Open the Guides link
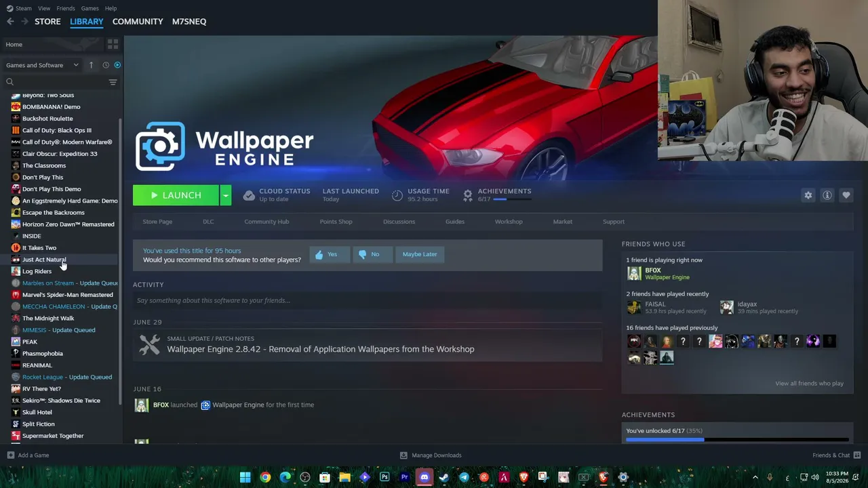This screenshot has width=868, height=488. [455, 222]
